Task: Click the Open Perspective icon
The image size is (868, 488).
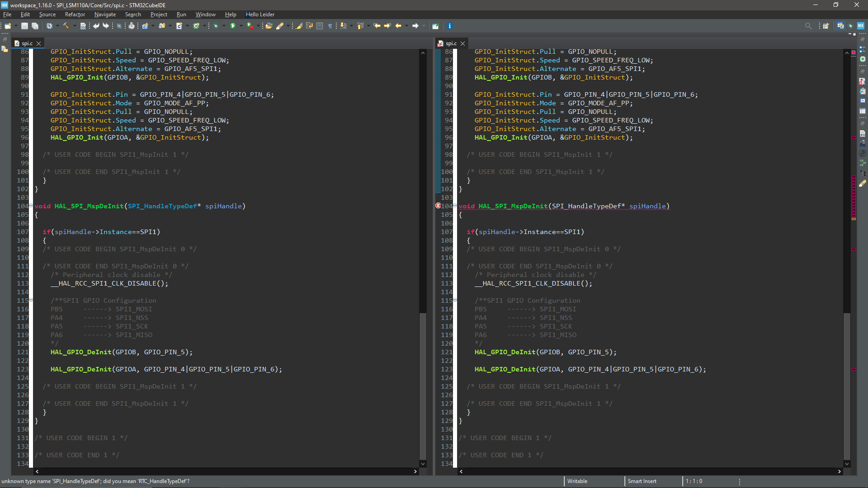Action: point(826,26)
